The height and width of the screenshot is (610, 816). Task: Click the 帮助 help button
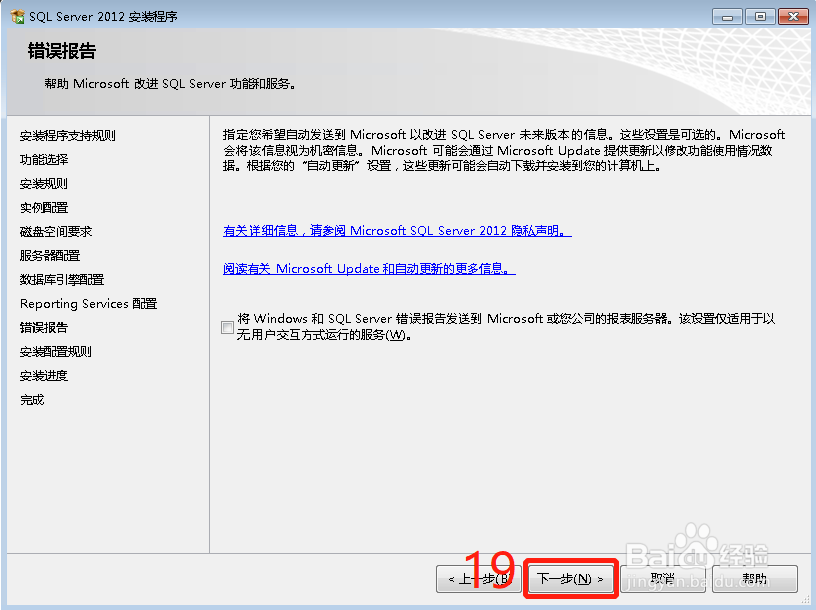point(755,579)
